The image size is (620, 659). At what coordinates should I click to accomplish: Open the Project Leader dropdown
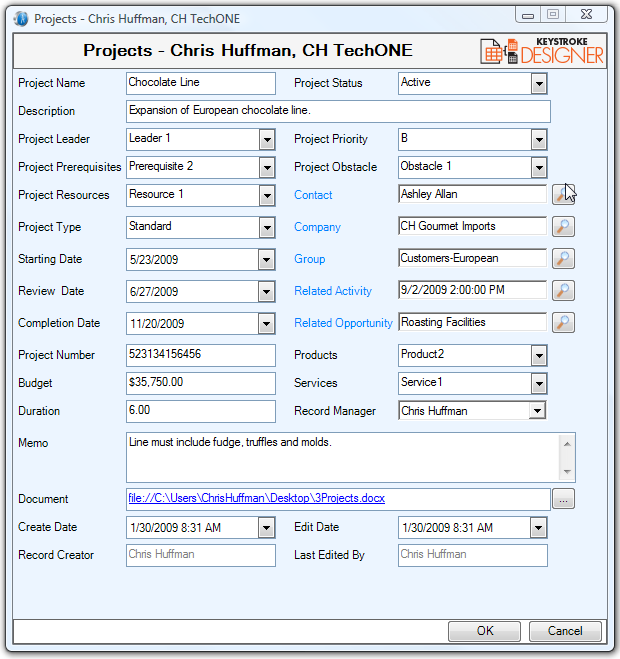pyautogui.click(x=267, y=140)
